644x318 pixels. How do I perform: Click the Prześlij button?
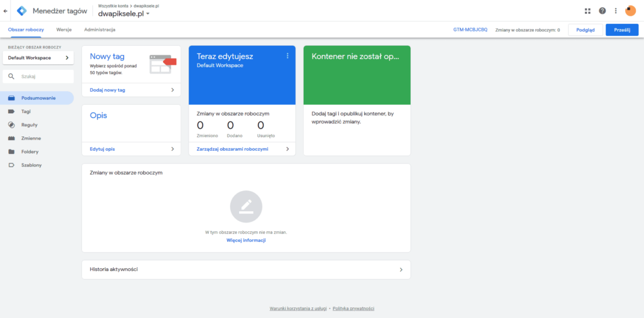click(x=621, y=30)
